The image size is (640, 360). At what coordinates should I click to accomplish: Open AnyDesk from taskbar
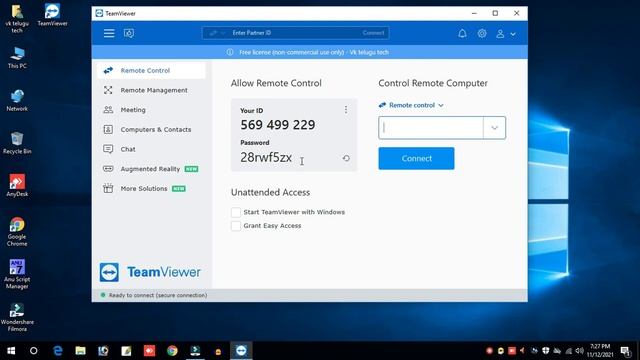[x=149, y=351]
